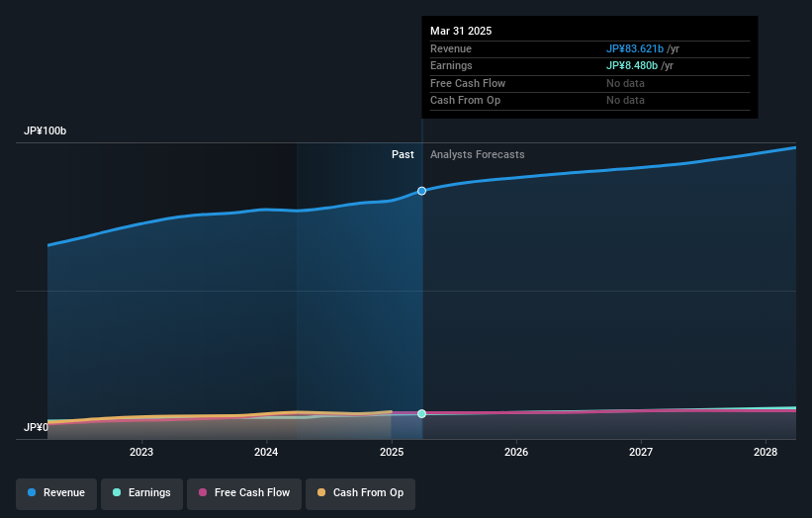Click the JP¥100b axis label

[x=45, y=130]
